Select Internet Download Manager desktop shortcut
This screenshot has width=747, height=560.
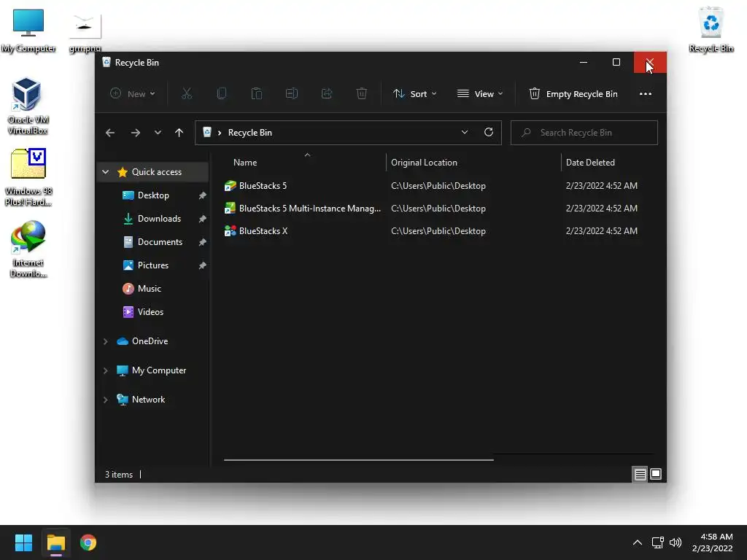pyautogui.click(x=28, y=249)
